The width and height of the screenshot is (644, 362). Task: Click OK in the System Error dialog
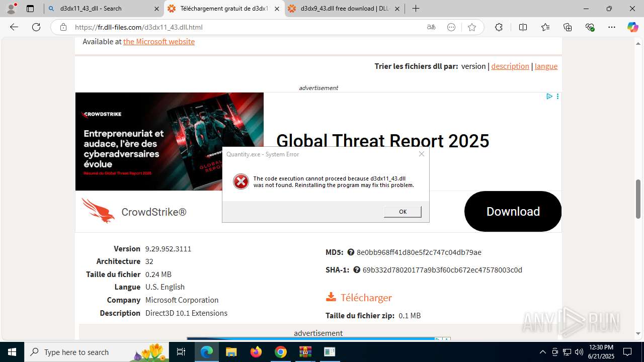click(x=403, y=212)
